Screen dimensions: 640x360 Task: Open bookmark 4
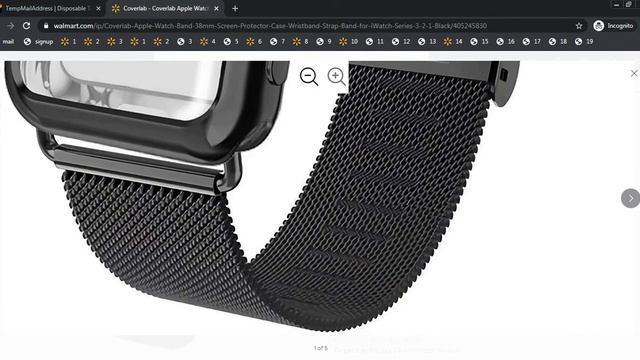(208, 41)
